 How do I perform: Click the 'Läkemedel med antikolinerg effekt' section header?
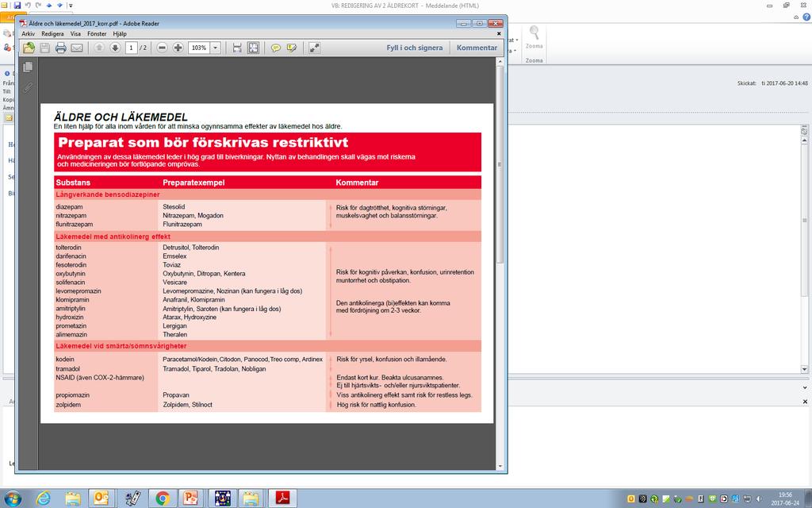pos(113,237)
